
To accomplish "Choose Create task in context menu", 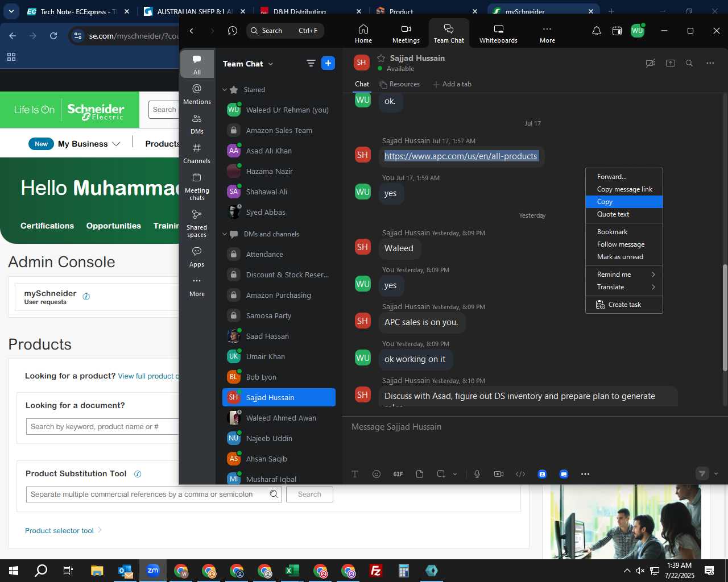I will pyautogui.click(x=624, y=305).
